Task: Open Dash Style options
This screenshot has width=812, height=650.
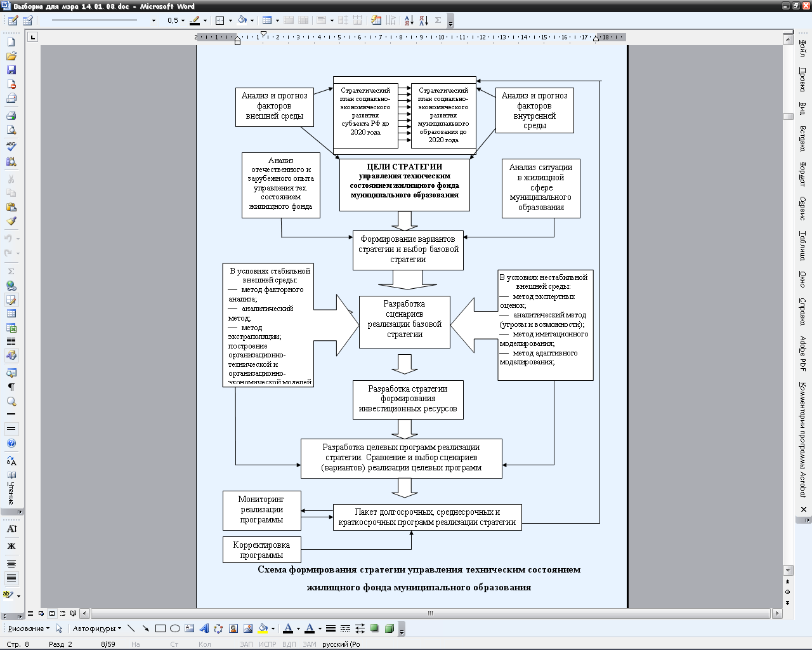Action: (x=345, y=628)
